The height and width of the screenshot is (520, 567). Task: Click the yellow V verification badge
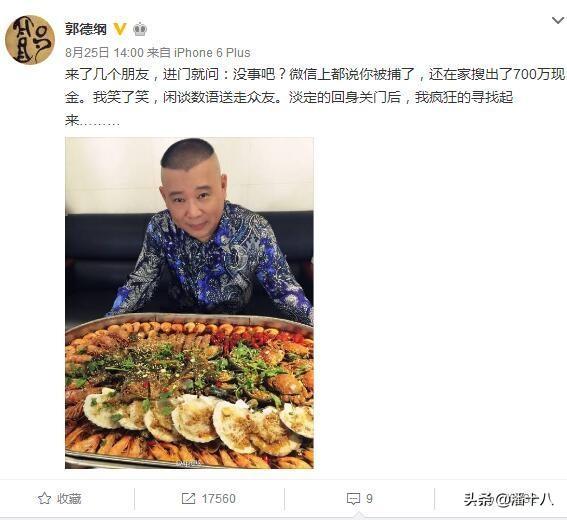(x=120, y=29)
